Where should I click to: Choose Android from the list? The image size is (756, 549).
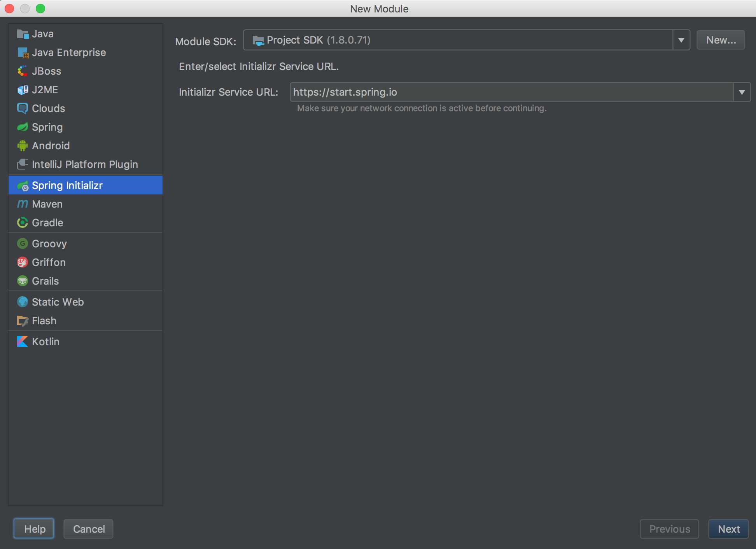click(x=86, y=146)
